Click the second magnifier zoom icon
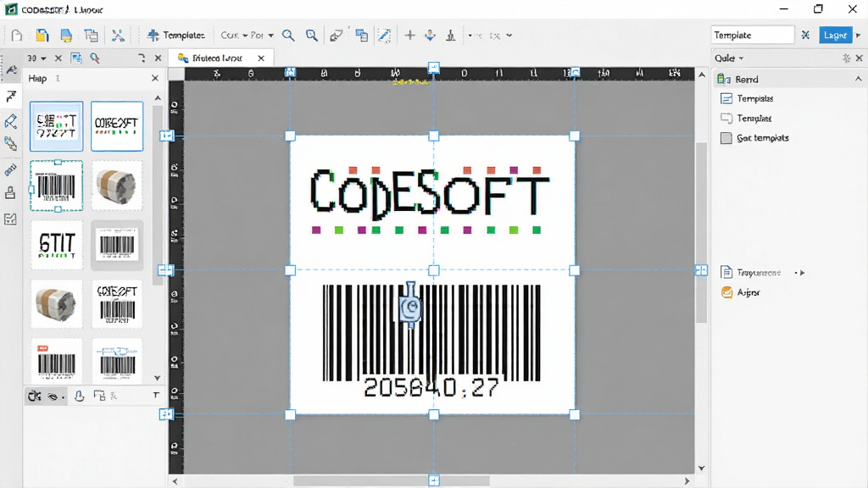The height and width of the screenshot is (488, 868). pos(312,36)
